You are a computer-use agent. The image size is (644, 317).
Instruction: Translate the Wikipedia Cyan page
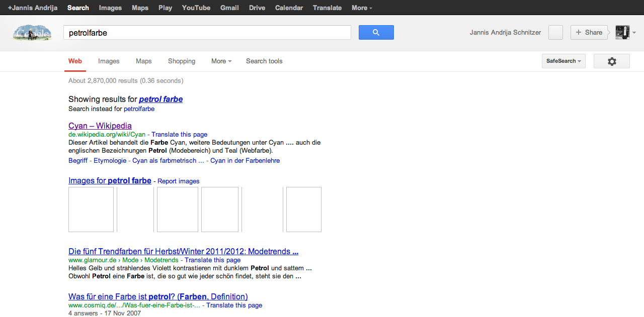pyautogui.click(x=179, y=135)
